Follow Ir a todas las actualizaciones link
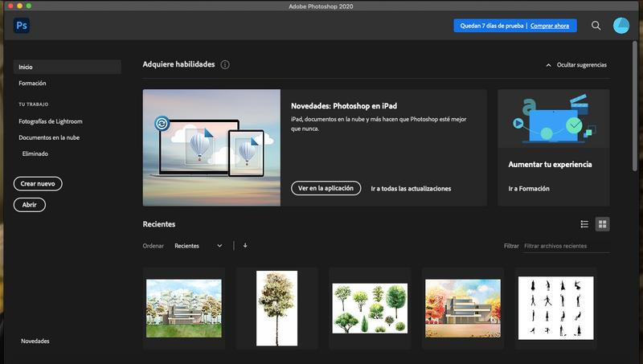The image size is (643, 364). click(411, 189)
